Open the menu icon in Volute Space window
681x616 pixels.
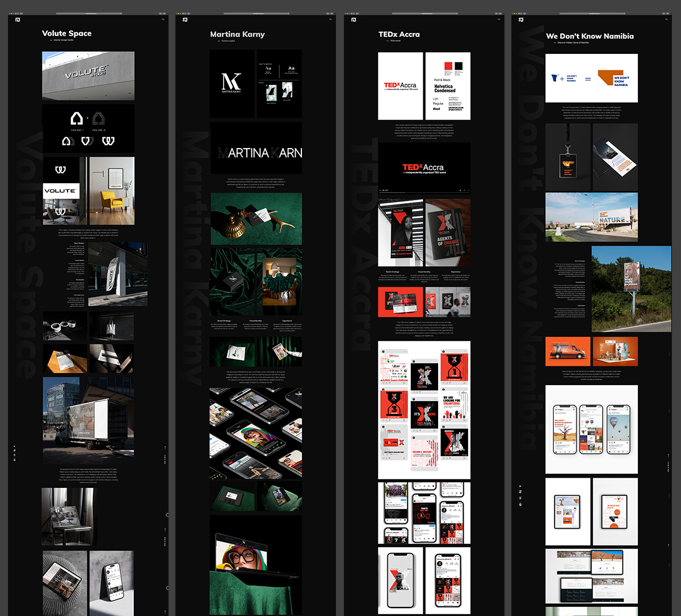pyautogui.click(x=163, y=19)
